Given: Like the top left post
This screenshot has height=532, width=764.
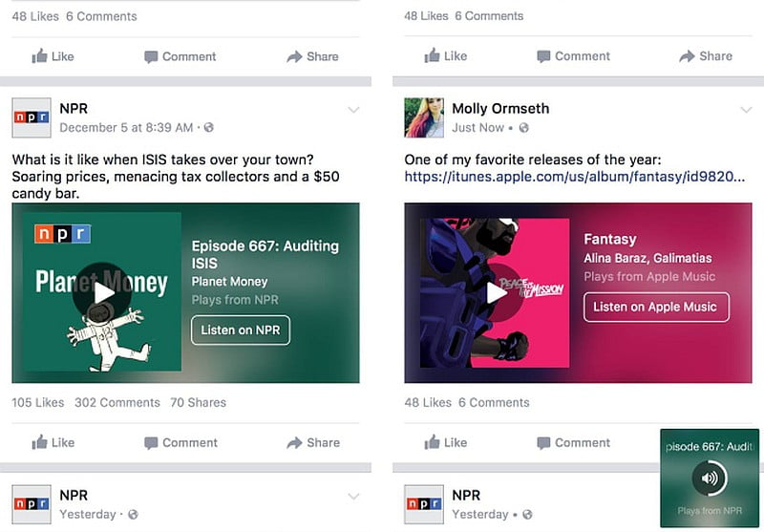Looking at the screenshot, I should pyautogui.click(x=53, y=56).
